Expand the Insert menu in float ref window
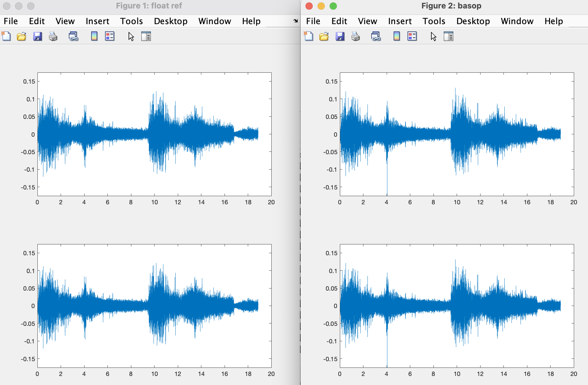 (x=97, y=21)
